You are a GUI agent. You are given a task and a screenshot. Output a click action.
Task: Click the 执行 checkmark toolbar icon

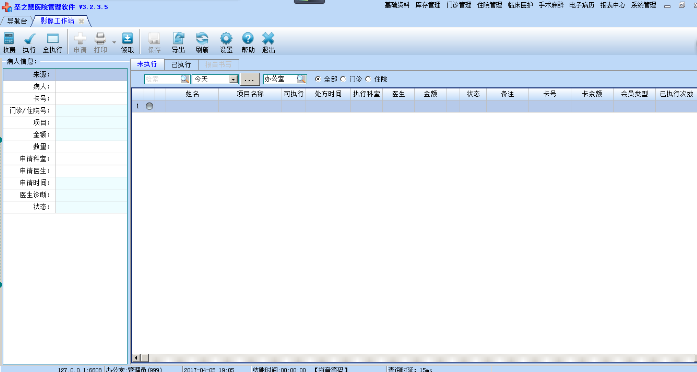tap(29, 39)
